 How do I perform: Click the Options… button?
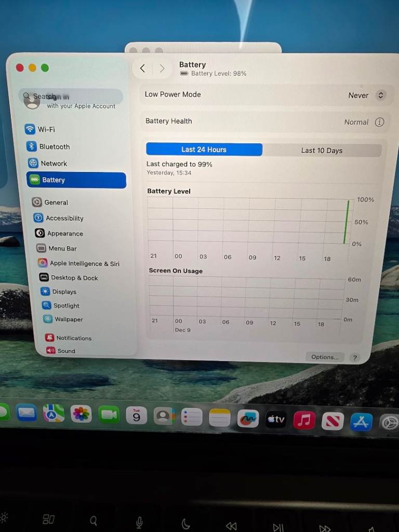tap(325, 357)
